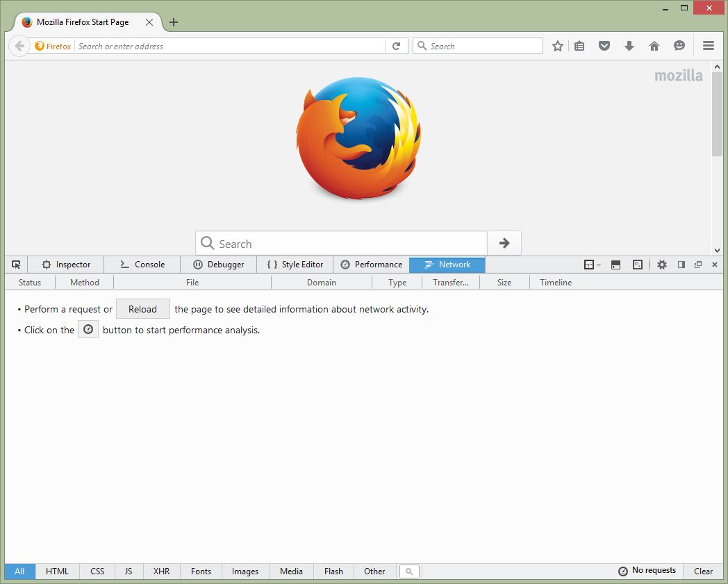Open the Downloads arrow icon
This screenshot has height=584, width=728.
click(x=629, y=46)
